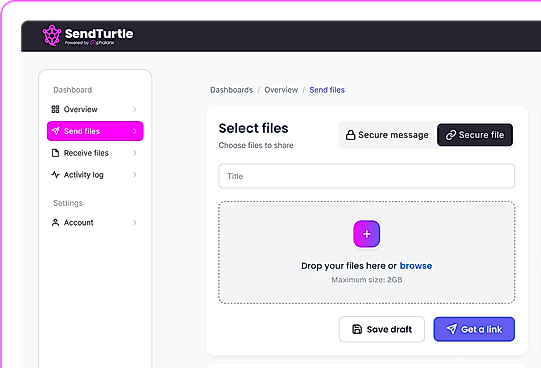This screenshot has height=368, width=541.
Task: Expand the Activity log chevron arrow
Action: coord(135,175)
